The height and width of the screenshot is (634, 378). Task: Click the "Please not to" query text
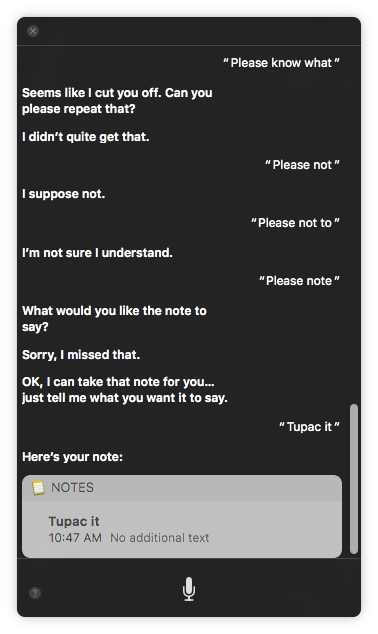(295, 223)
